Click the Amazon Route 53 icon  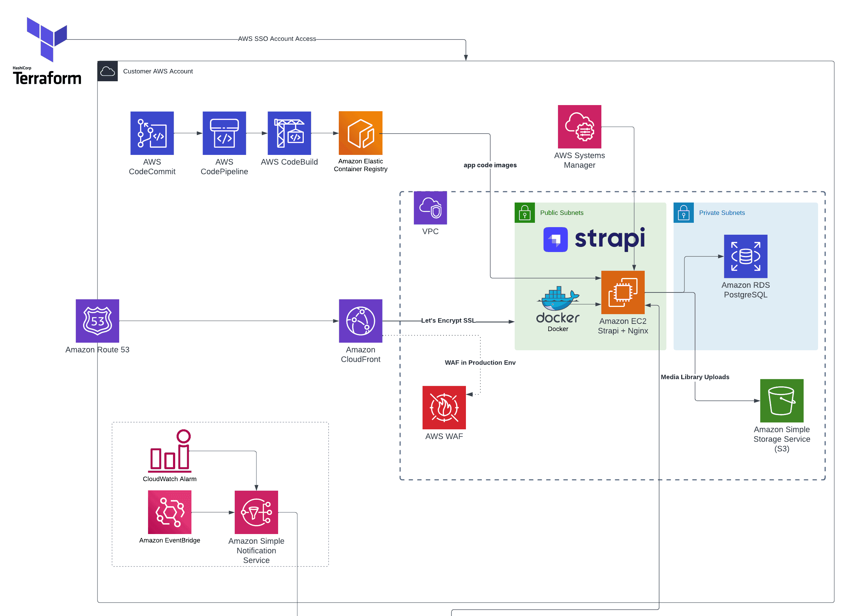coord(98,321)
